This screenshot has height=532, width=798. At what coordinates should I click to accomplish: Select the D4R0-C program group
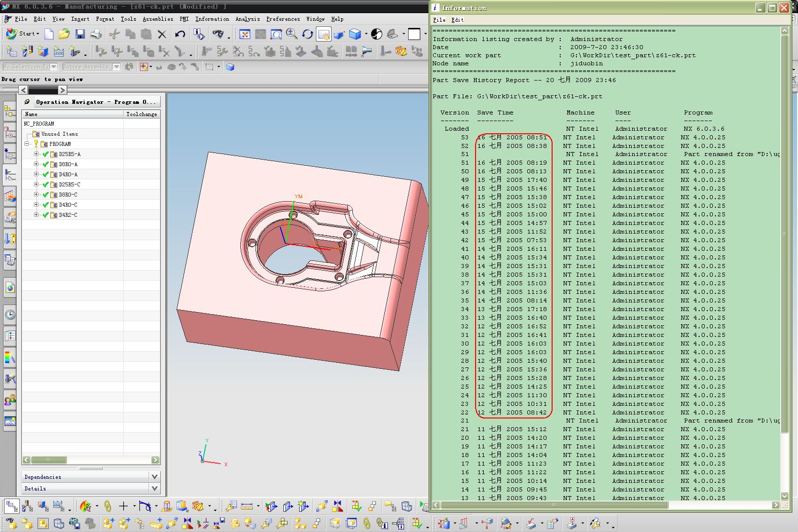[68, 205]
